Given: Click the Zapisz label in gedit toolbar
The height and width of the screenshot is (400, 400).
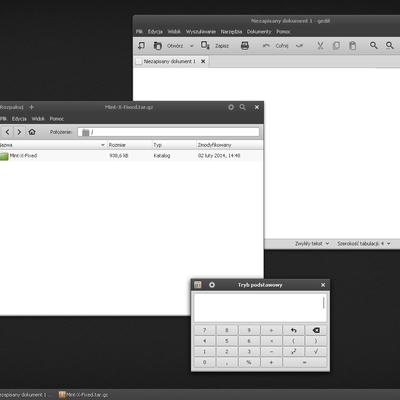Looking at the screenshot, I should 222,46.
